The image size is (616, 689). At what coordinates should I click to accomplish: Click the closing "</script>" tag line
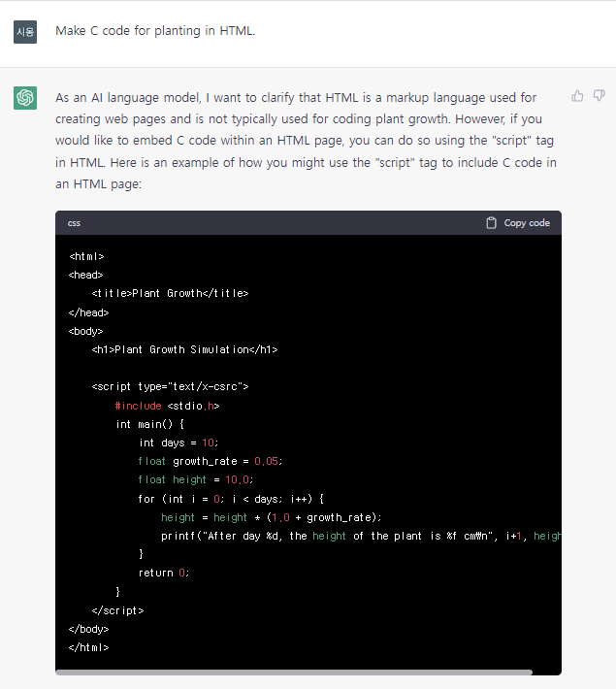[x=117, y=610]
